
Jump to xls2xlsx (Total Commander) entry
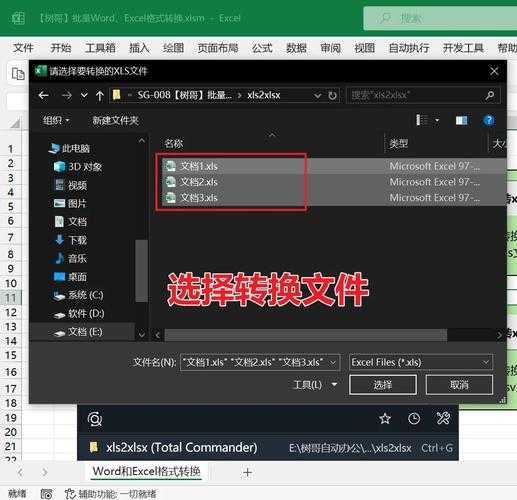[x=268, y=448]
